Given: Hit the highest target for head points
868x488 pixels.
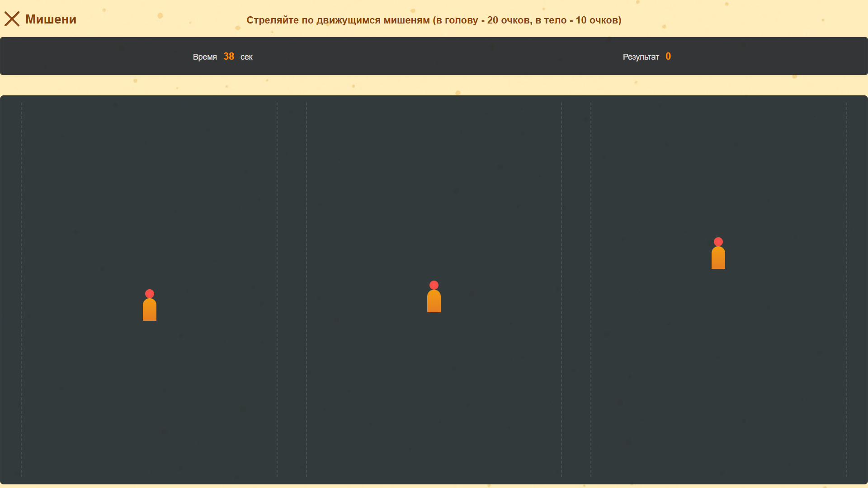Looking at the screenshot, I should point(718,241).
